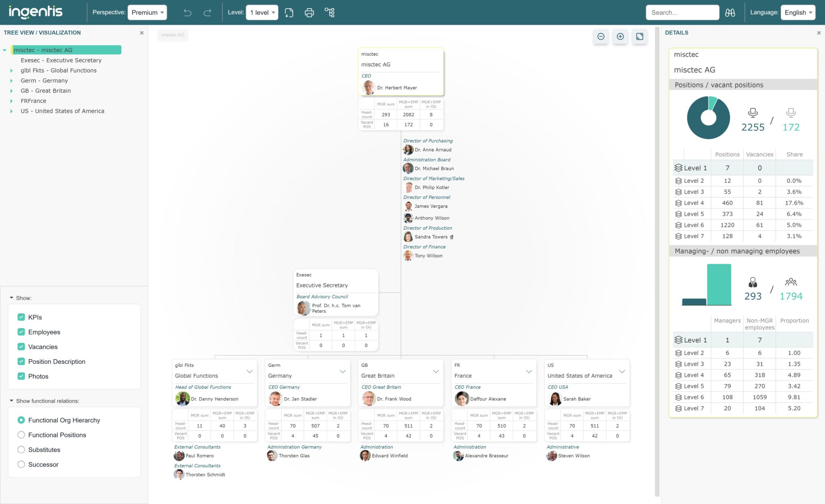825x504 pixels.
Task: Disable the Photos checkbox
Action: [x=21, y=376]
